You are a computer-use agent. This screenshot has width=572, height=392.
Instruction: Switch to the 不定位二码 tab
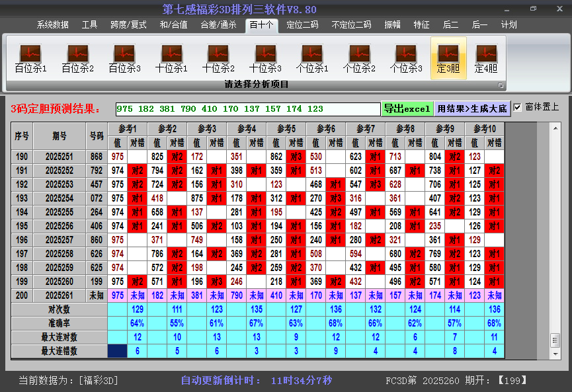pyautogui.click(x=350, y=25)
